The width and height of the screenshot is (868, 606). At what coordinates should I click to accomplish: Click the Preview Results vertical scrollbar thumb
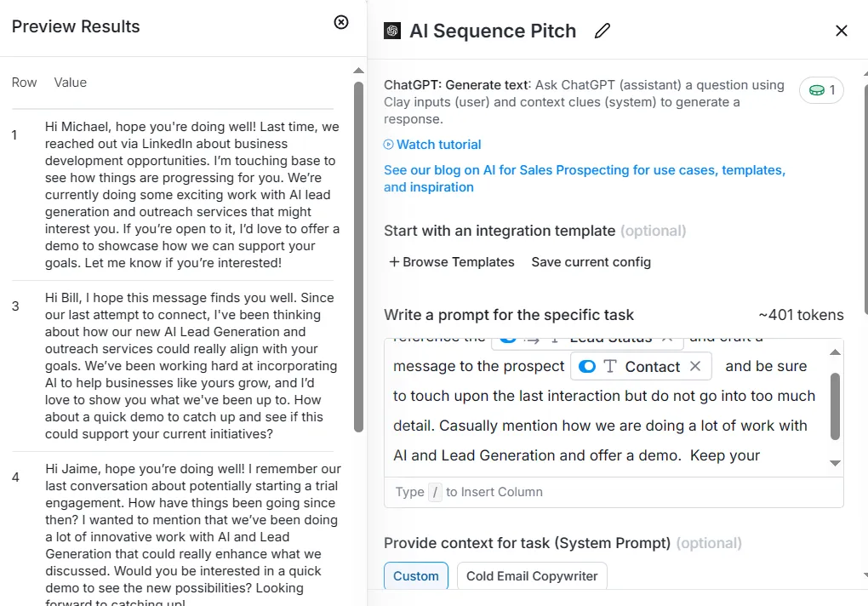[359, 257]
